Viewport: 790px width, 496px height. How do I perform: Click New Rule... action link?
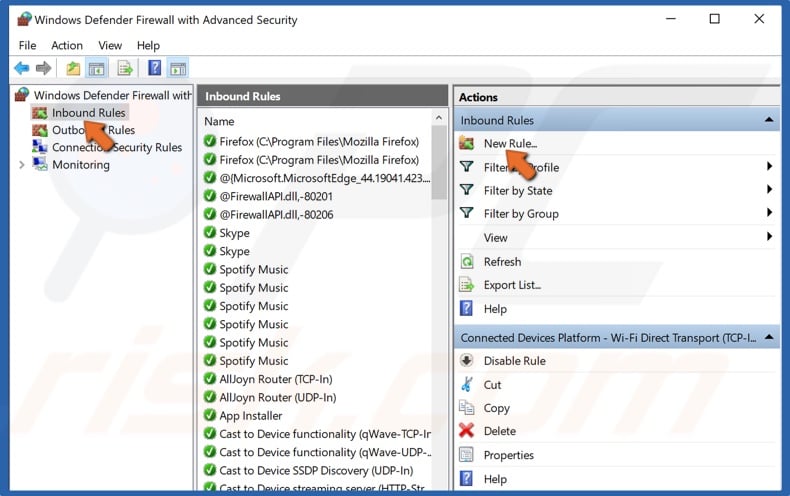click(510, 144)
